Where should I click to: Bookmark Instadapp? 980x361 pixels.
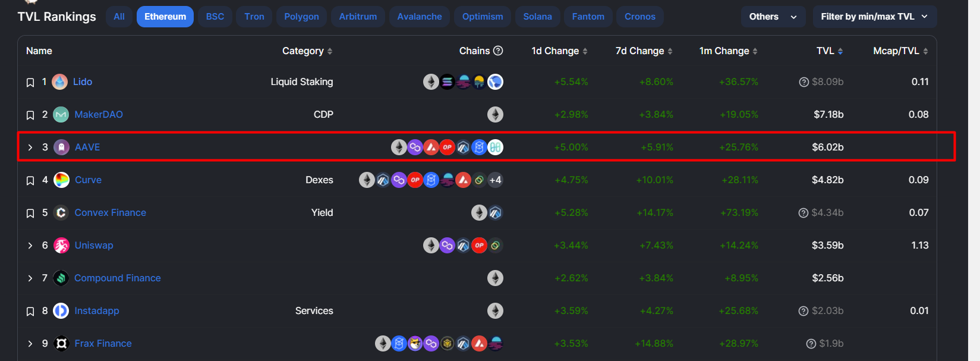pyautogui.click(x=30, y=310)
